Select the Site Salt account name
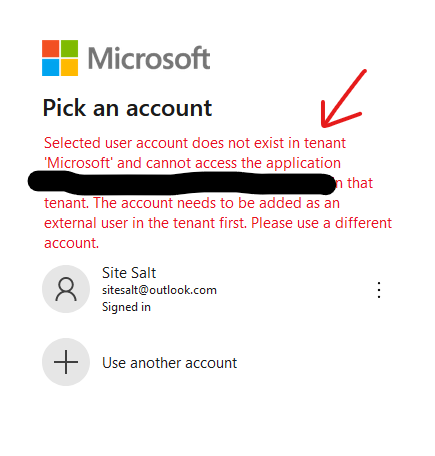This screenshot has height=456, width=435. click(x=129, y=273)
